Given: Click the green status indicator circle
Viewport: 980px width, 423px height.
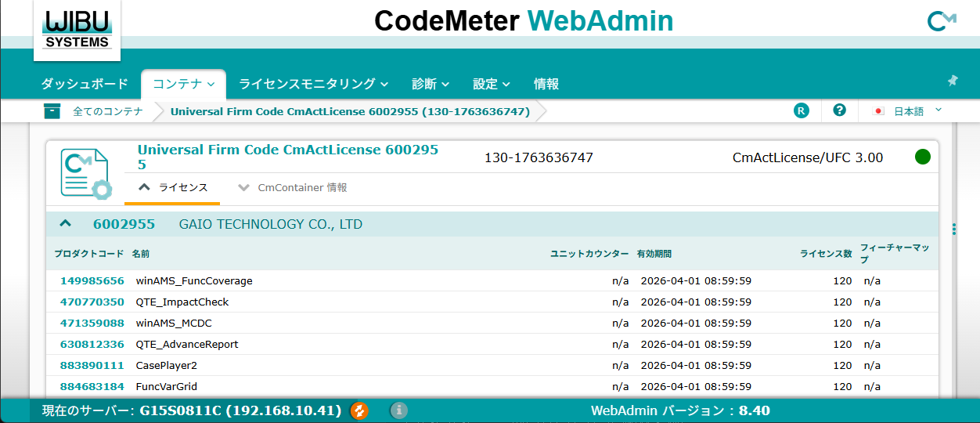Looking at the screenshot, I should click(923, 157).
